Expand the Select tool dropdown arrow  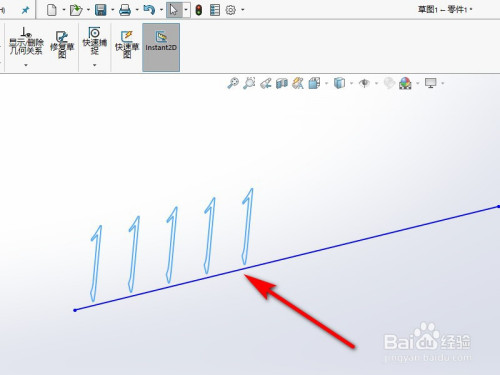click(186, 10)
